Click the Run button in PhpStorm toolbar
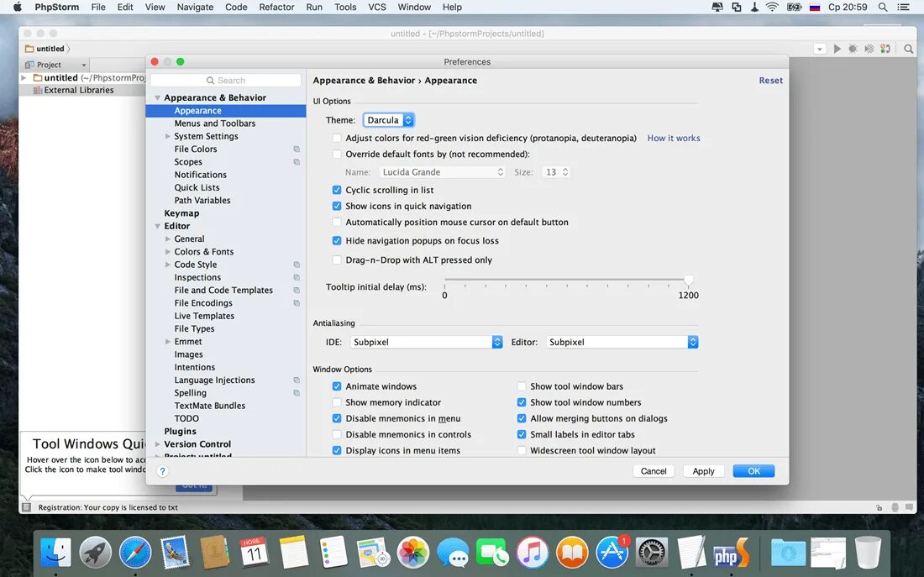Image resolution: width=924 pixels, height=577 pixels. click(837, 49)
